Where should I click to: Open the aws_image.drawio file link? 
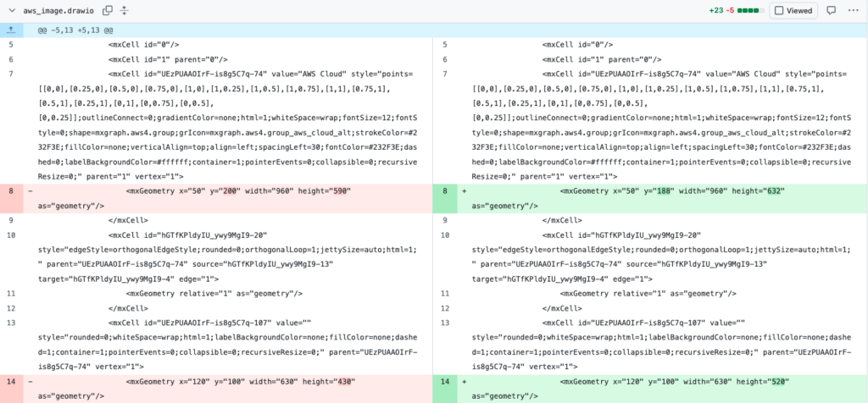coord(59,11)
